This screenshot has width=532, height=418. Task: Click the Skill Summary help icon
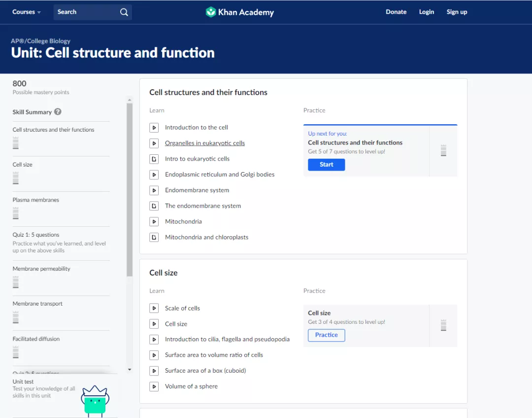58,112
